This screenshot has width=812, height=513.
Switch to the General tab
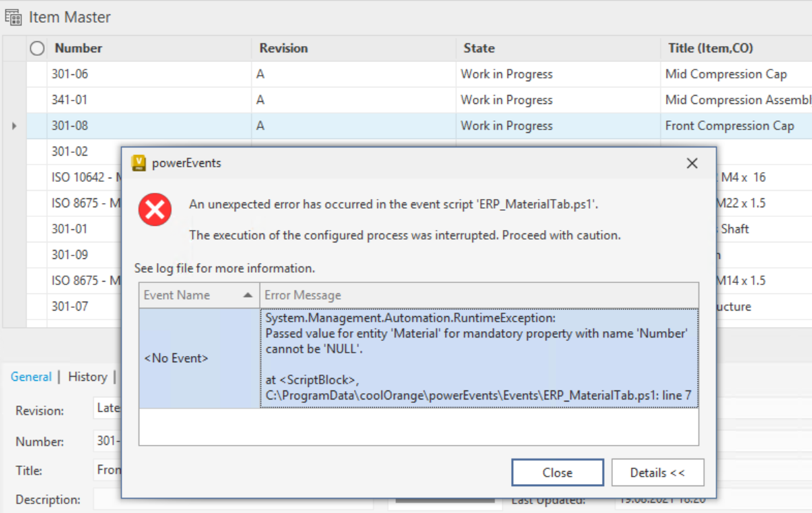point(32,377)
